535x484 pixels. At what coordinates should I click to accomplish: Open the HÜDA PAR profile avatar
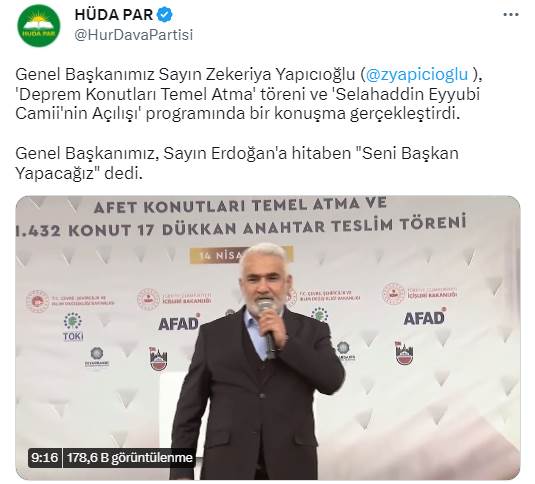click(x=39, y=26)
